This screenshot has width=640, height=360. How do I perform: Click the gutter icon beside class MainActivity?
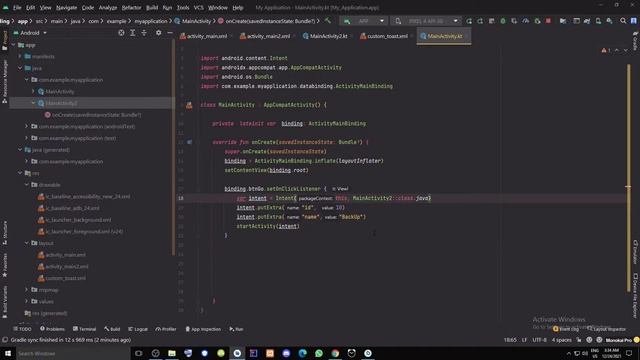click(x=189, y=105)
